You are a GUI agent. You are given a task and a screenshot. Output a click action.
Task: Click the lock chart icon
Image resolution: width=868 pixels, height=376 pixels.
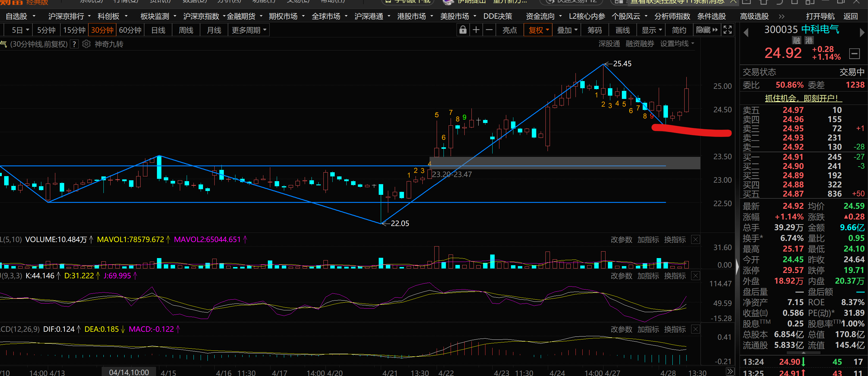click(463, 30)
